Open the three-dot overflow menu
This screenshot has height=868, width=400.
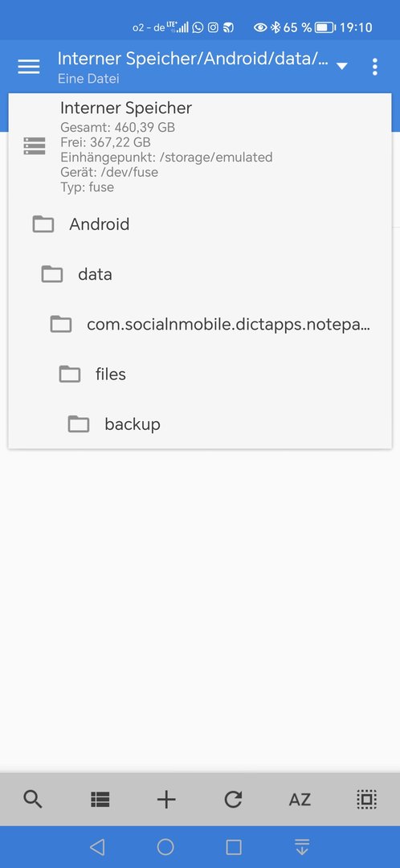pyautogui.click(x=374, y=67)
